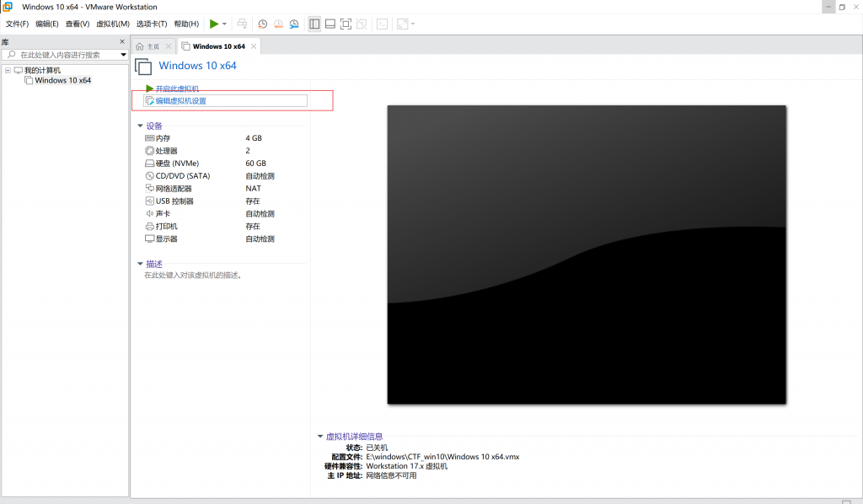This screenshot has height=504, width=863.
Task: Open the snapshot manager icon
Action: (x=294, y=24)
